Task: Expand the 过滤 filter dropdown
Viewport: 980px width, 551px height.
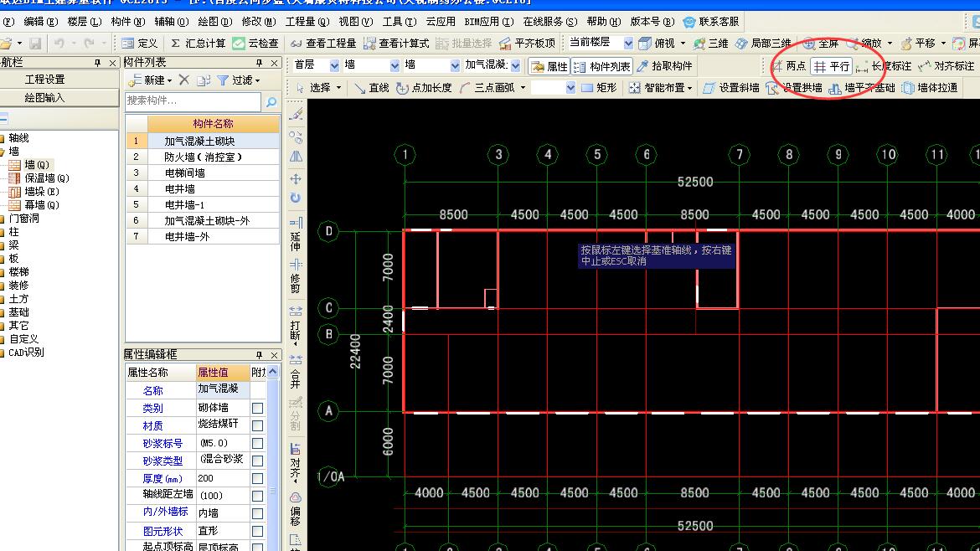Action: pyautogui.click(x=257, y=80)
